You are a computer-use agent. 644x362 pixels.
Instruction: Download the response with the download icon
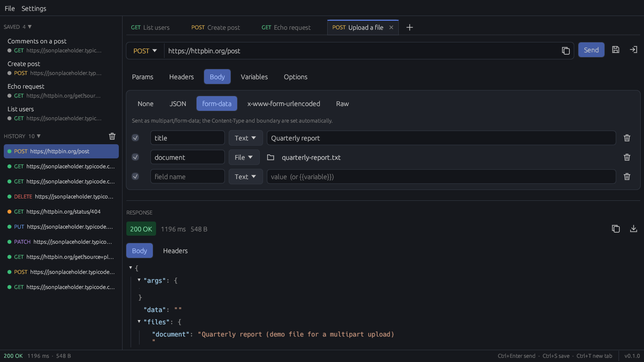click(x=634, y=229)
